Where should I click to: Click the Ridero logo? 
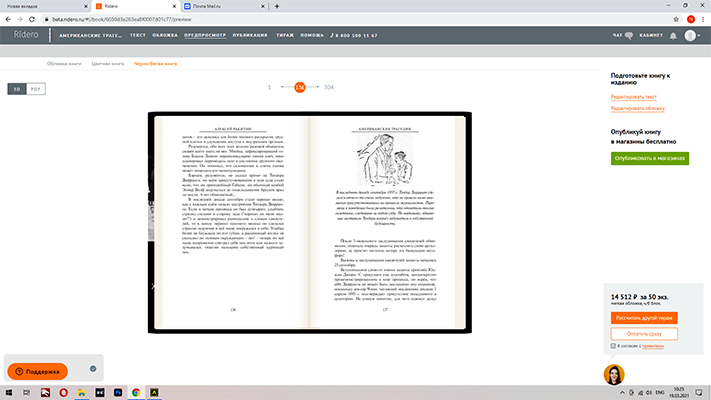click(x=26, y=35)
